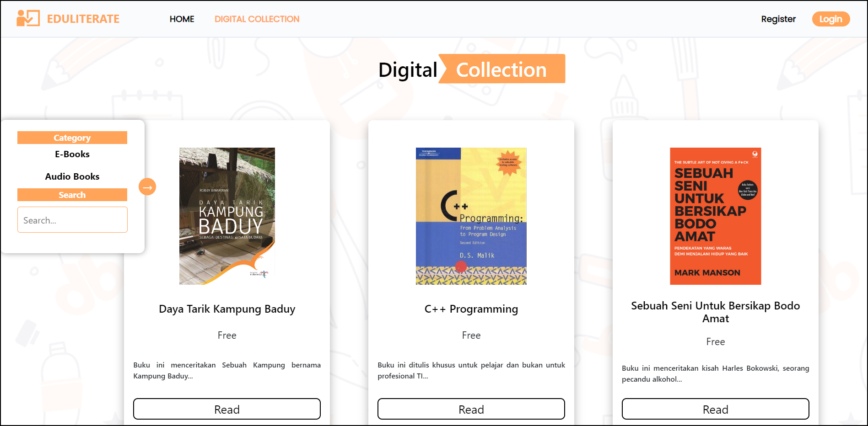Read Daya Tarik Kampung Baduy
Image resolution: width=868 pixels, height=426 pixels.
click(x=227, y=409)
